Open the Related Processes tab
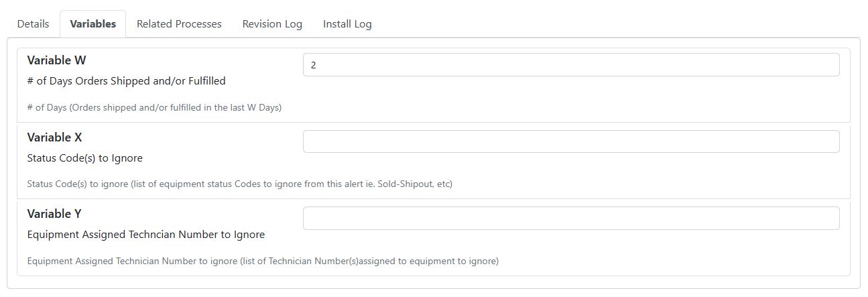The image size is (868, 297). [179, 23]
